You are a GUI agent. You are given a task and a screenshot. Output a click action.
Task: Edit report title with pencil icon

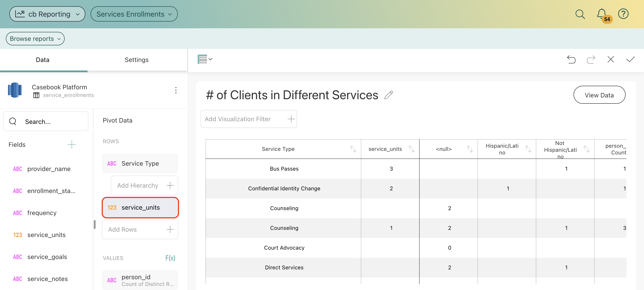[389, 95]
